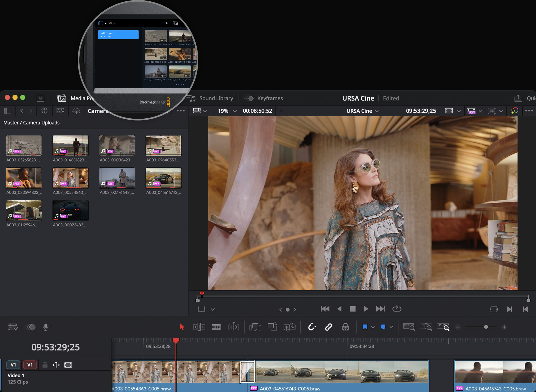Toggle the red V1 destination control
Image resolution: width=536 pixels, height=392 pixels.
(30, 365)
